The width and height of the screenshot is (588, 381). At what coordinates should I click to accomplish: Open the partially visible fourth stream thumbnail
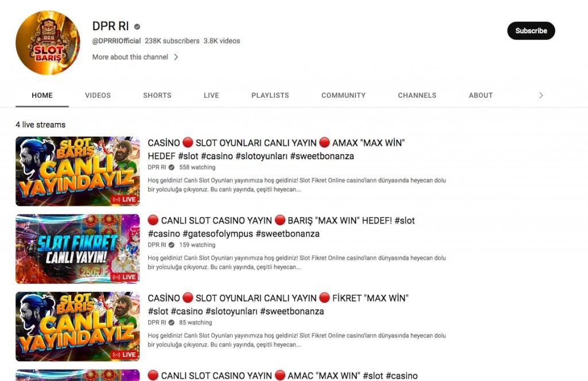tap(78, 375)
